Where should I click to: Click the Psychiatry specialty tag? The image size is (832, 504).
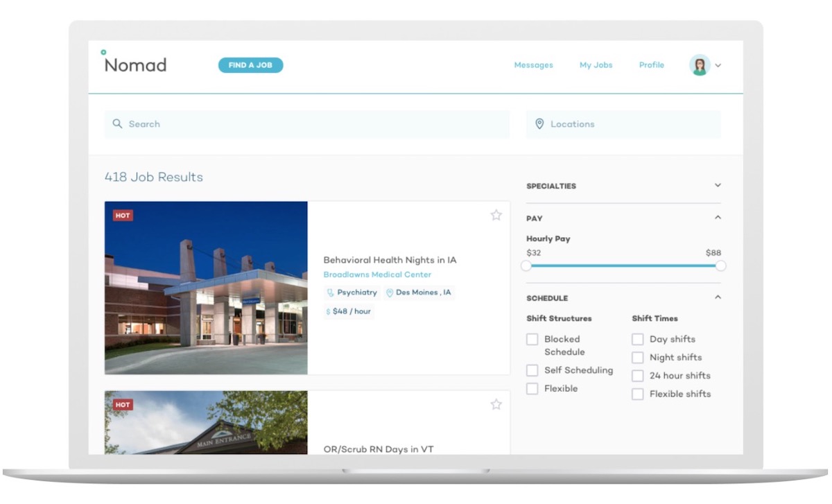352,293
